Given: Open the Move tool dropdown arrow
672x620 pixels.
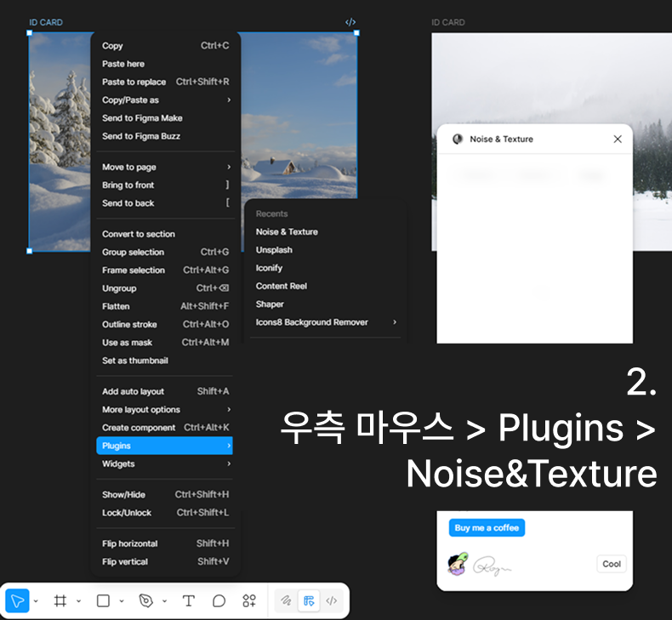Looking at the screenshot, I should (x=36, y=601).
